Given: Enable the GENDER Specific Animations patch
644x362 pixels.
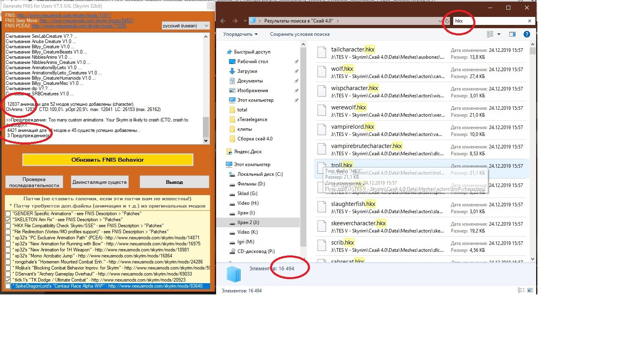Looking at the screenshot, I should (8, 214).
